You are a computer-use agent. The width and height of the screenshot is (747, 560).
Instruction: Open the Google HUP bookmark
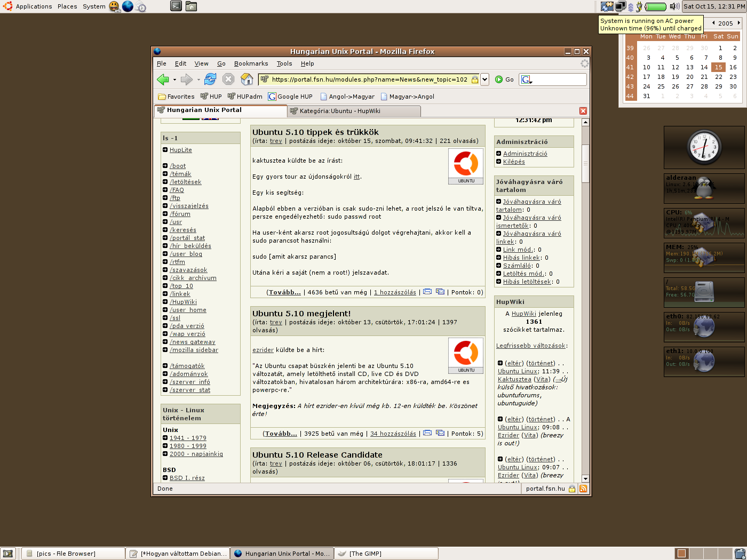[290, 97]
